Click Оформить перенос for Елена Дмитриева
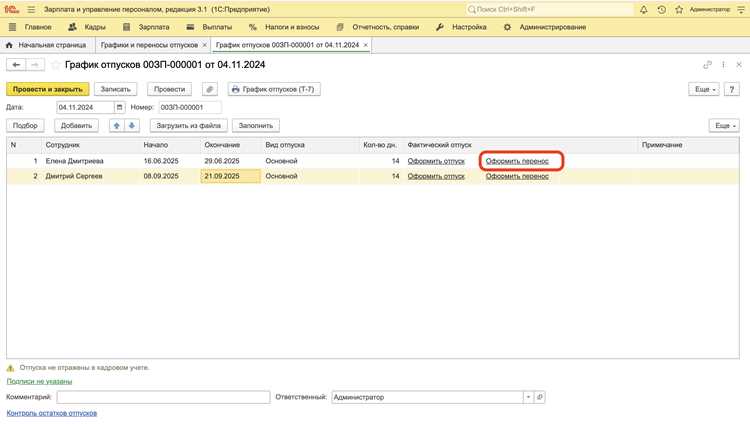The width and height of the screenshot is (750, 424). tap(517, 161)
